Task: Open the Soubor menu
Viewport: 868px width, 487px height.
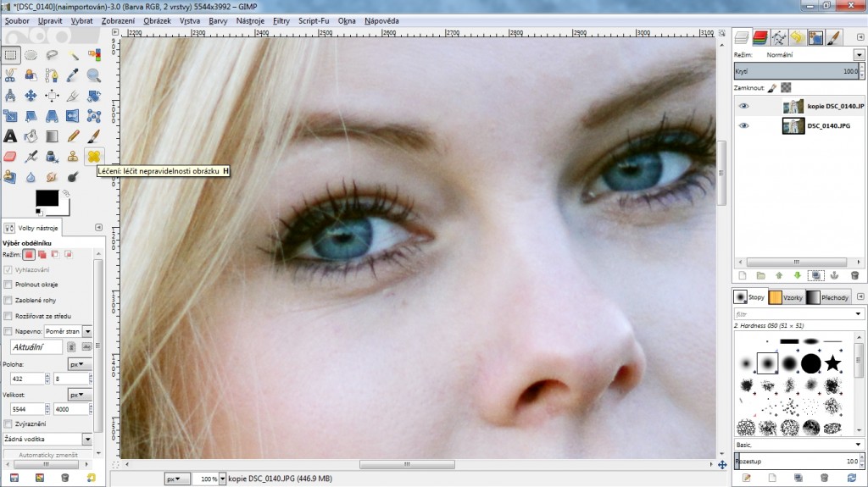Action: (17, 21)
